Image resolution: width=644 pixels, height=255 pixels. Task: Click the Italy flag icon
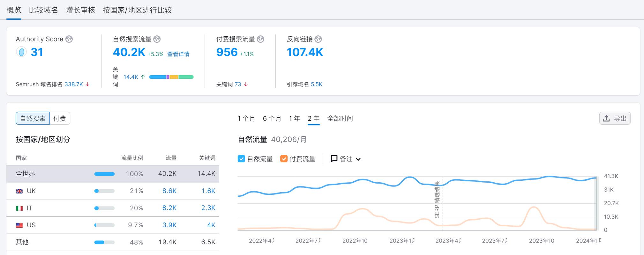[x=19, y=208]
